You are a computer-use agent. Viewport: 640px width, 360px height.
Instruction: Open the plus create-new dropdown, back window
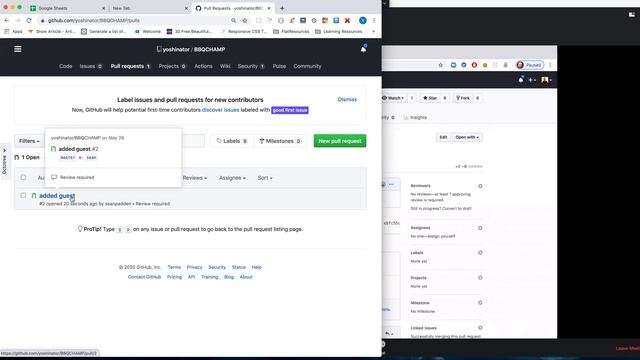pyautogui.click(x=532, y=80)
